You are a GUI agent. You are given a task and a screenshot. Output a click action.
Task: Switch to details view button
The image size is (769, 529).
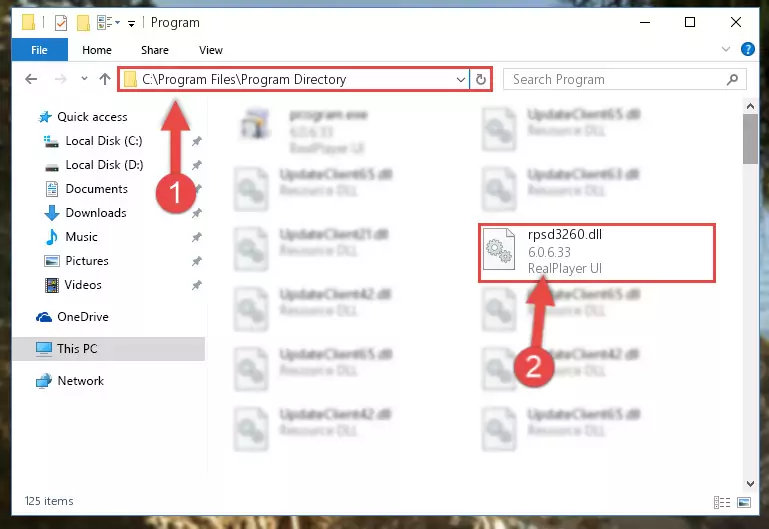click(x=721, y=502)
